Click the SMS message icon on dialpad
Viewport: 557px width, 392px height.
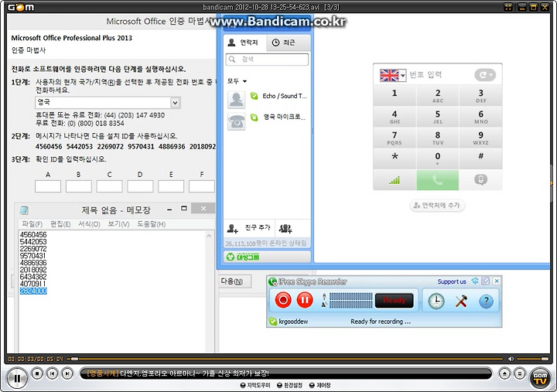pos(480,180)
